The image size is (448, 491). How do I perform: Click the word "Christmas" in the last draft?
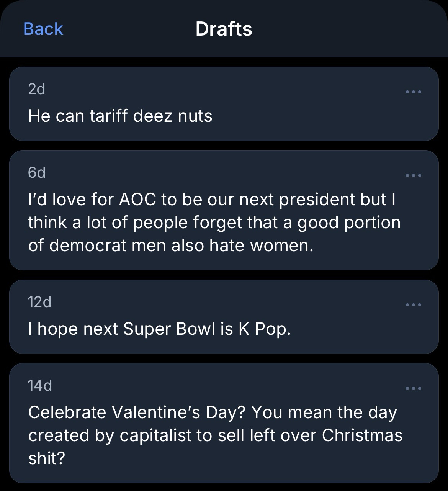click(362, 435)
